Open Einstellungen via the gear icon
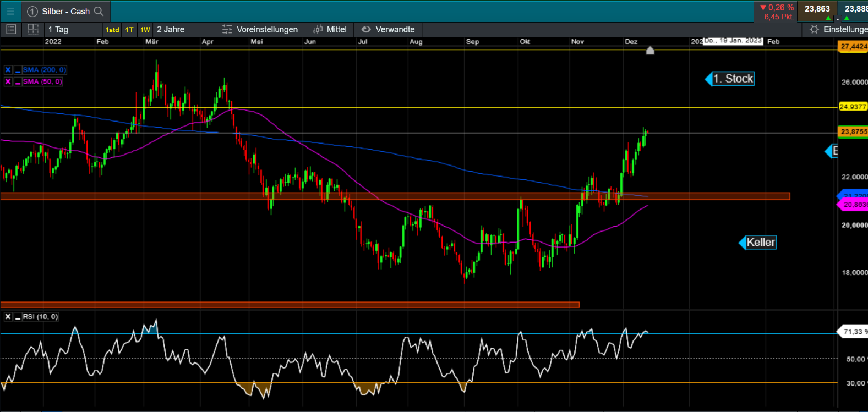The height and width of the screenshot is (412, 868). [x=814, y=29]
